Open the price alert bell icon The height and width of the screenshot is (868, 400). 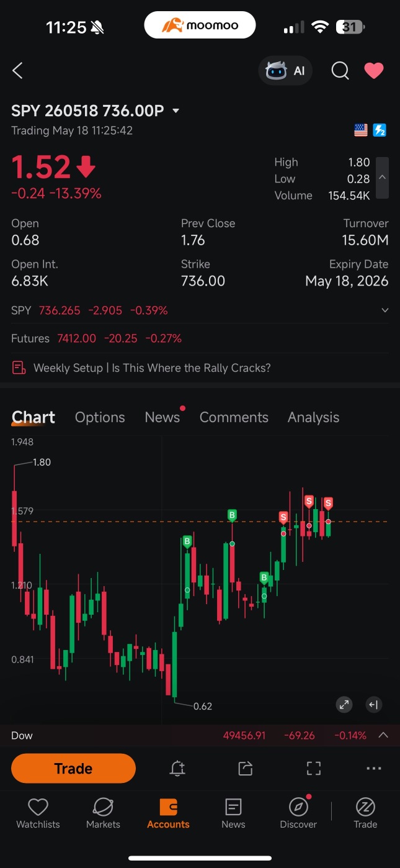point(177,768)
